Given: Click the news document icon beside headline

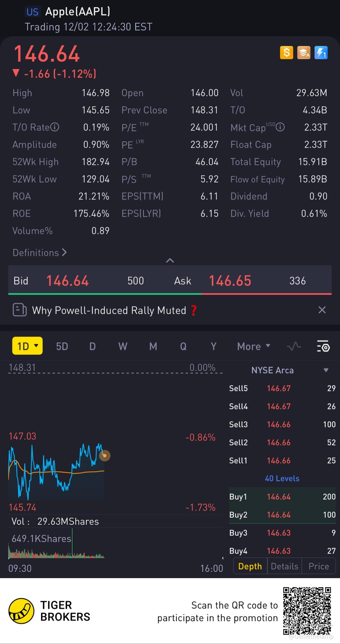Looking at the screenshot, I should 20,310.
